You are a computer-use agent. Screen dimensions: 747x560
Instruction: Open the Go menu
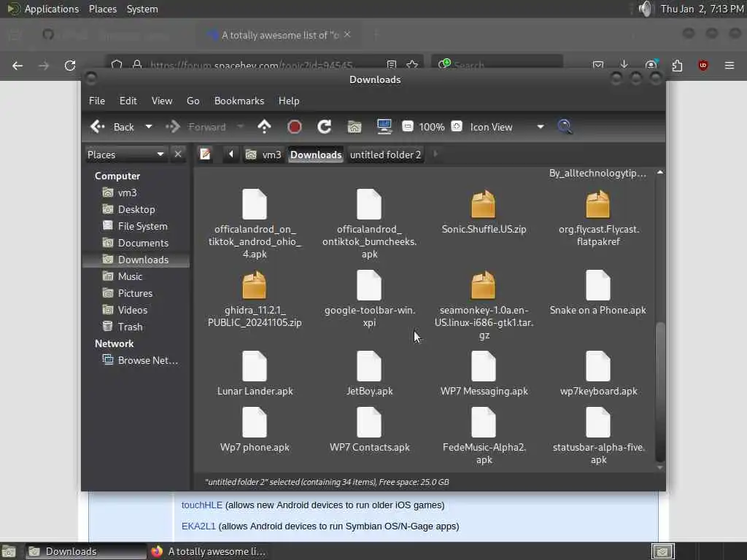[193, 101]
